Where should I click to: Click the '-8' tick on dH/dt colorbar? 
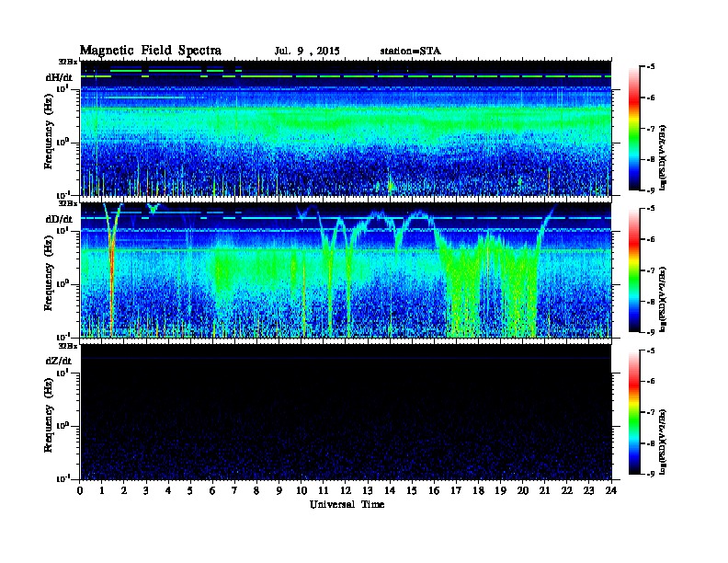coord(651,159)
